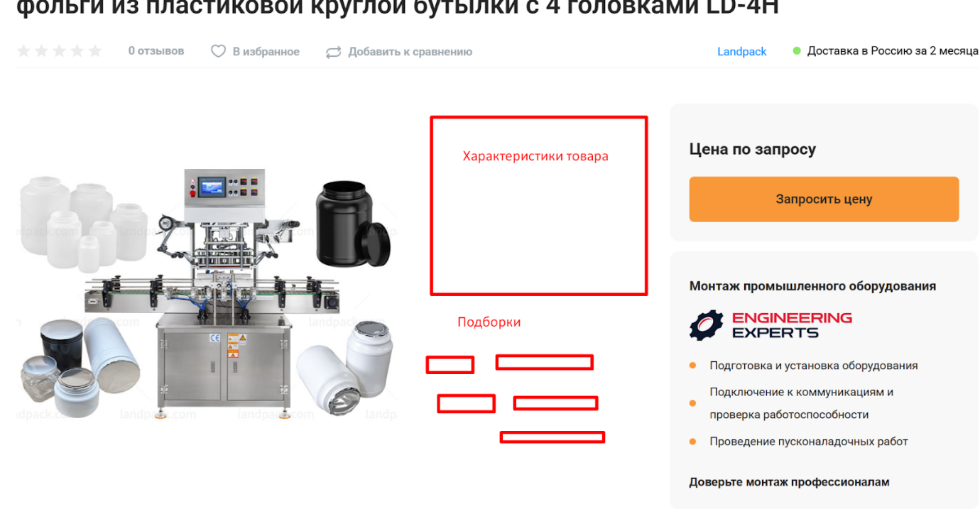Select Добавить к сравнению
Image resolution: width=980 pixels, height=509 pixels.
[x=410, y=52]
